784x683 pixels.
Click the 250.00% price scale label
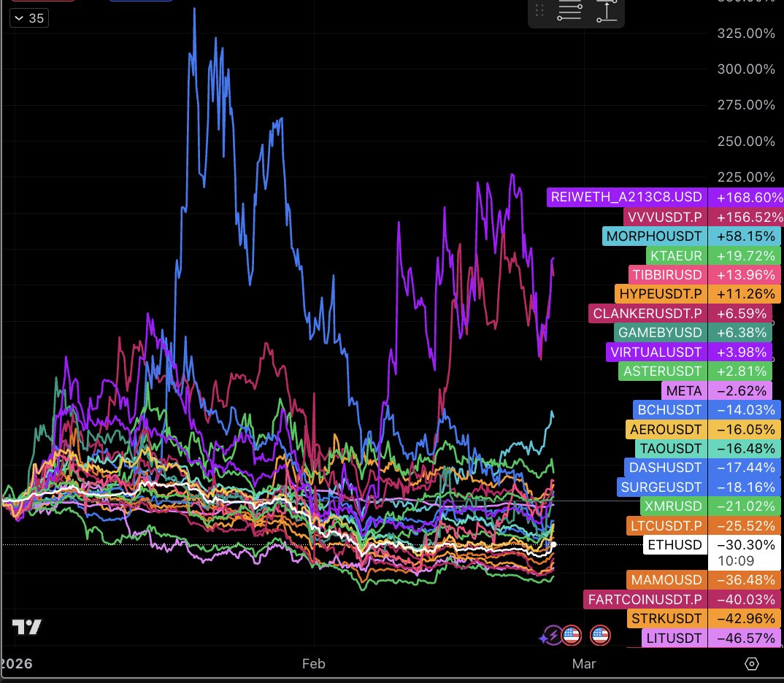click(746, 141)
